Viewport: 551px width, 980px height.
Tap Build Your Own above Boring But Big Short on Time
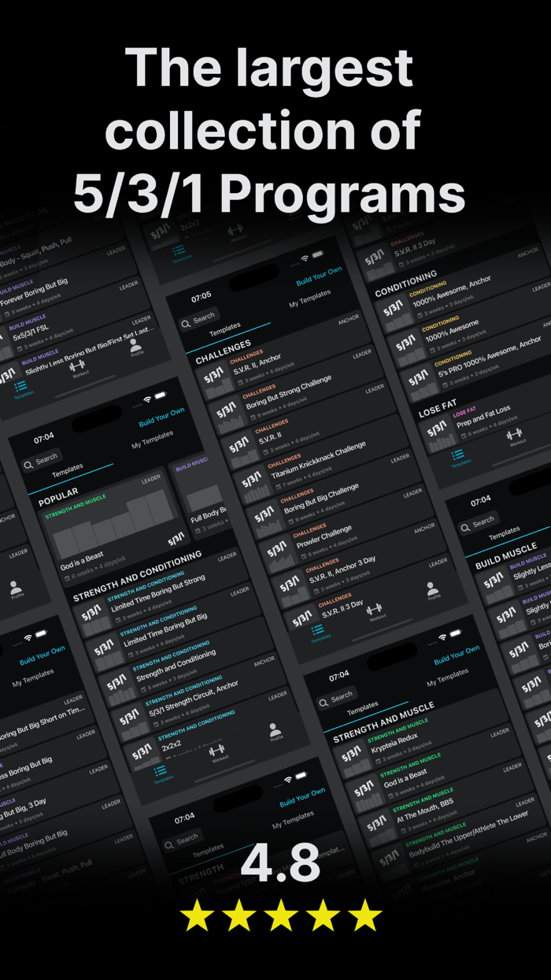[43, 655]
